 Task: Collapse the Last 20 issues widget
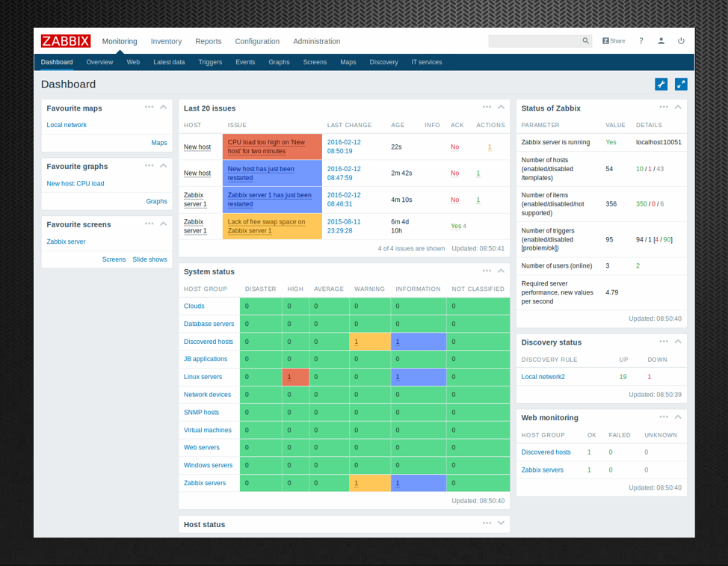click(x=502, y=107)
